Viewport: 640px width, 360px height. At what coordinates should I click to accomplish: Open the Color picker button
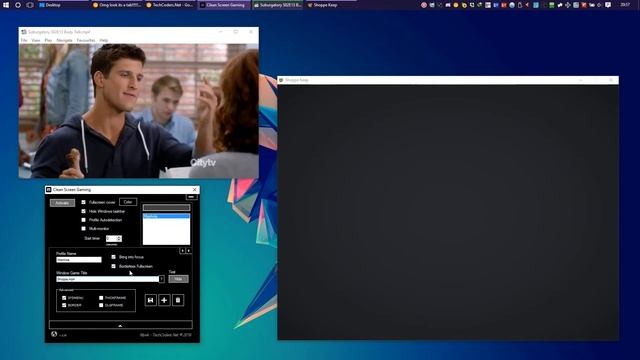coord(128,202)
